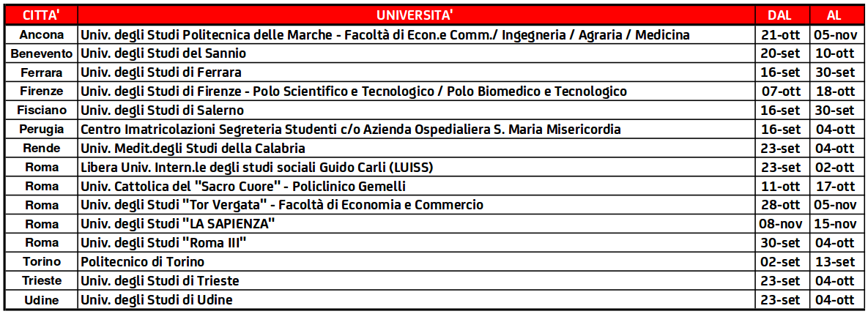Screen dimensions: 868x314
Task: Click the CITTA' column header
Action: 41,15
